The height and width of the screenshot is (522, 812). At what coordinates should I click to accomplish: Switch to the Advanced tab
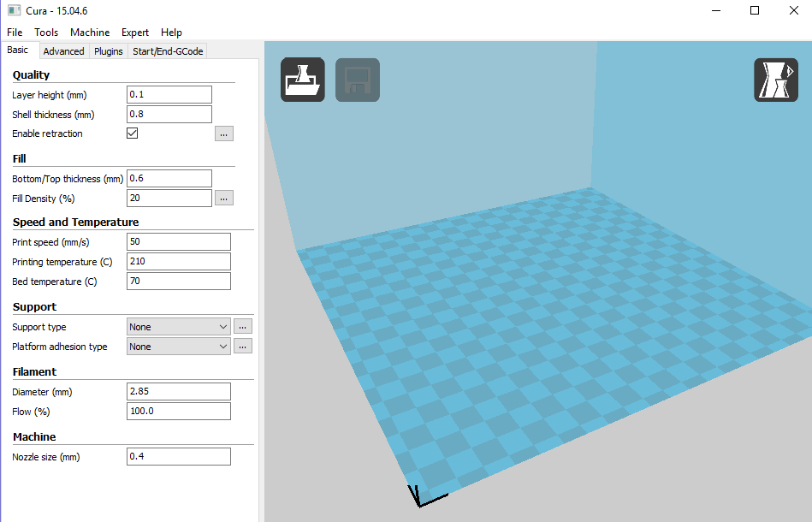tap(63, 50)
